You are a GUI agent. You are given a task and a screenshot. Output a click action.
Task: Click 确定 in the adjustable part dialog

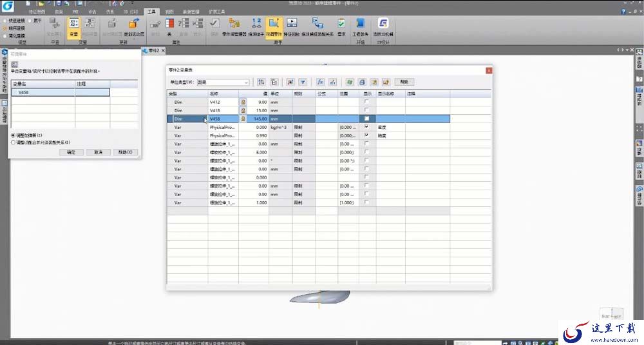(x=71, y=152)
